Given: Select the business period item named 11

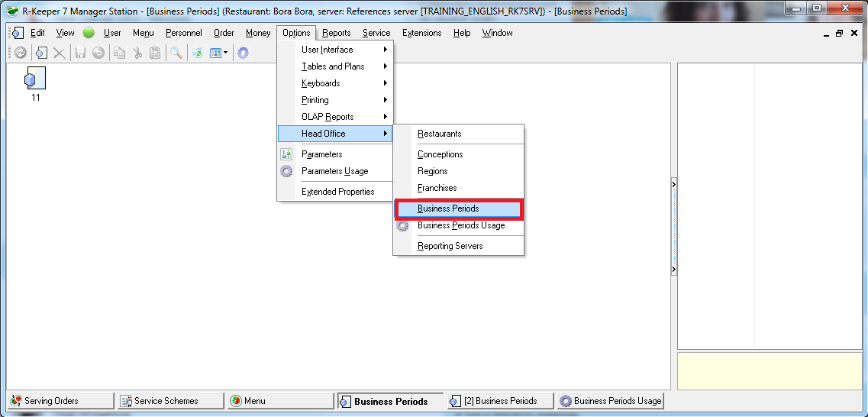Looking at the screenshot, I should pos(35,83).
